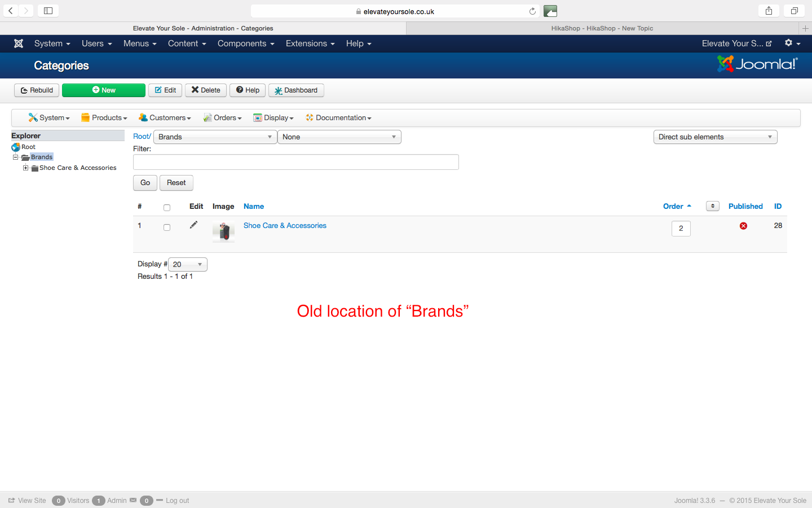This screenshot has width=812, height=508.
Task: Select all rows with header checkbox
Action: click(167, 208)
